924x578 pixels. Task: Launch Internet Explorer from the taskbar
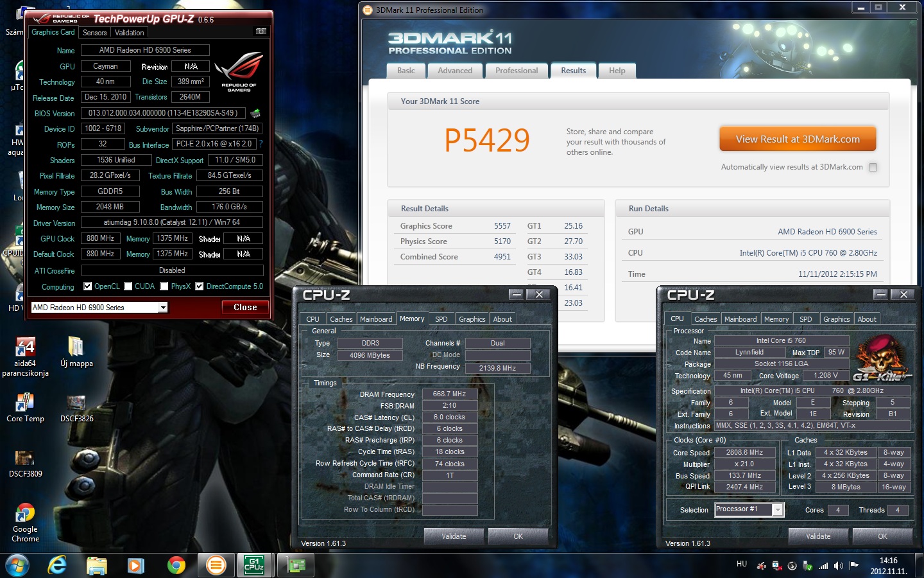[57, 566]
